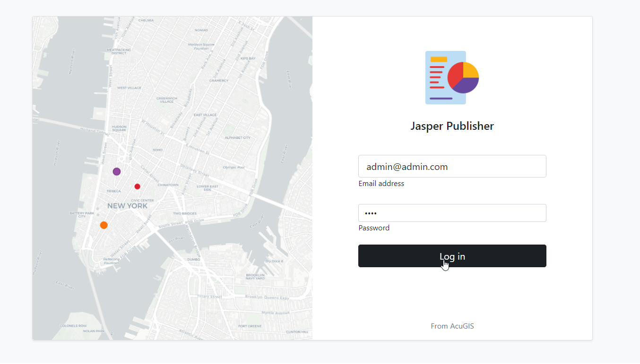Click the East Village label on map
This screenshot has height=364, width=640.
[x=205, y=115]
